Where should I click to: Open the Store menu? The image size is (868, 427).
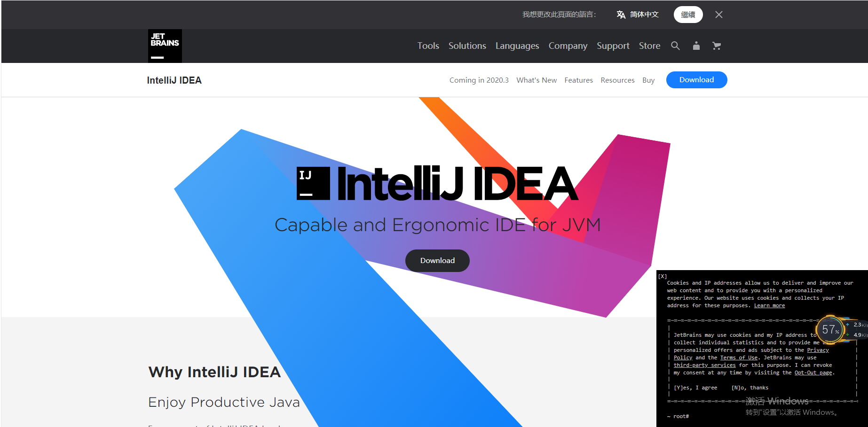pos(649,46)
